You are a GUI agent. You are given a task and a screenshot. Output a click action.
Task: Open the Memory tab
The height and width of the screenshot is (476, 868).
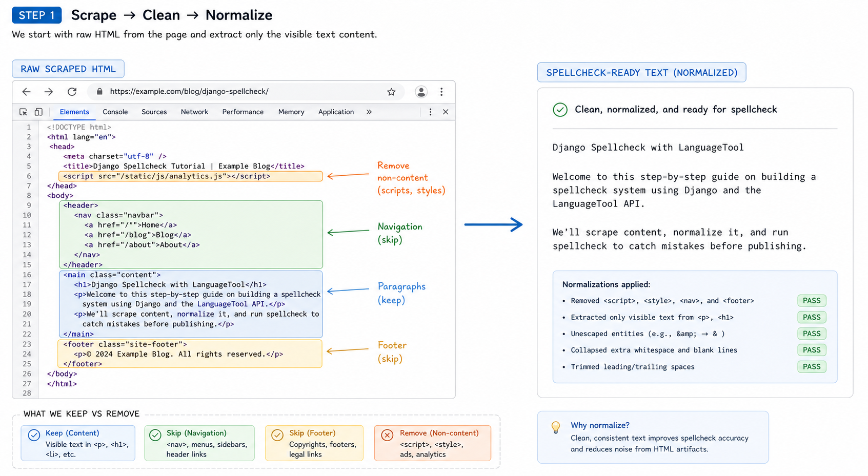tap(291, 112)
